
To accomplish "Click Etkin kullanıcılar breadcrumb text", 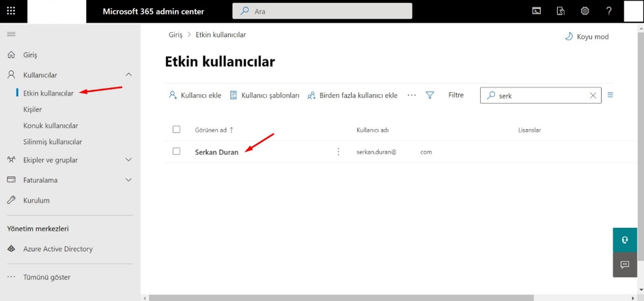I will coord(221,35).
